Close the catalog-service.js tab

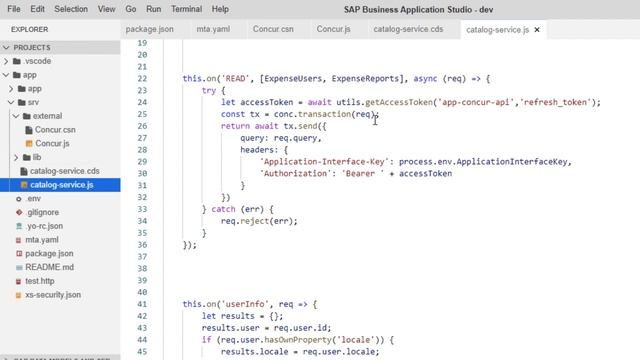point(537,30)
